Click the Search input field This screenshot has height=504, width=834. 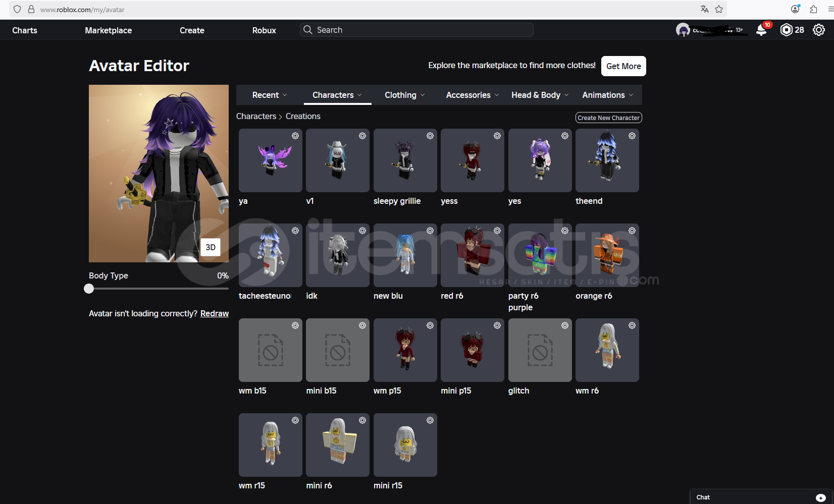[x=416, y=30]
